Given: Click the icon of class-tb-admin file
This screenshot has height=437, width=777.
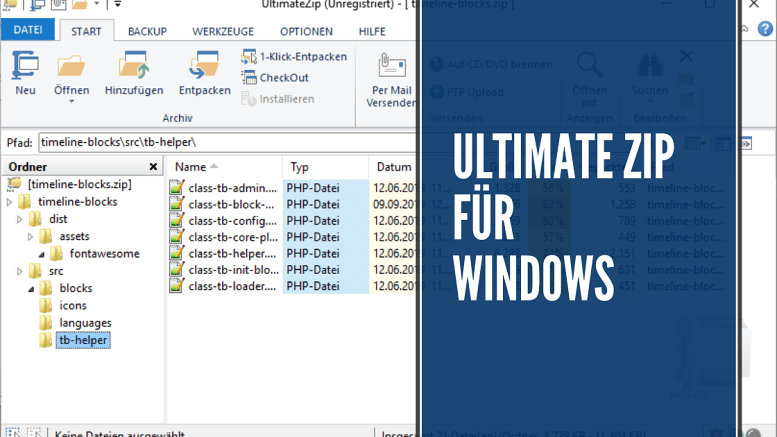Looking at the screenshot, I should click(x=177, y=187).
